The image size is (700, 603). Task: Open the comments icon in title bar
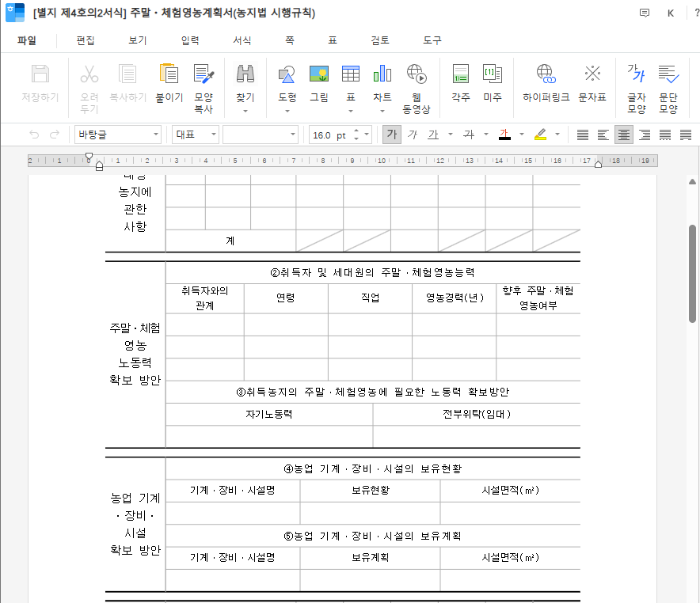tap(645, 13)
